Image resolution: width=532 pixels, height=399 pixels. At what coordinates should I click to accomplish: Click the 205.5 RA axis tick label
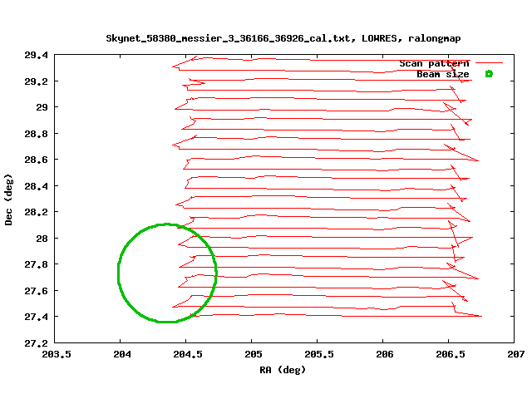point(319,354)
